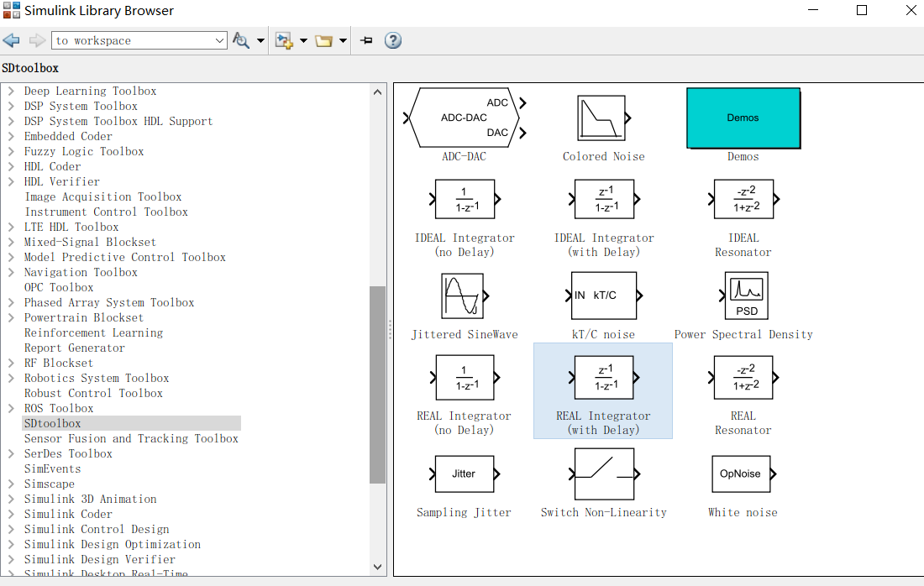Select the kT/C noise block
The width and height of the screenshot is (924, 586).
tap(602, 296)
